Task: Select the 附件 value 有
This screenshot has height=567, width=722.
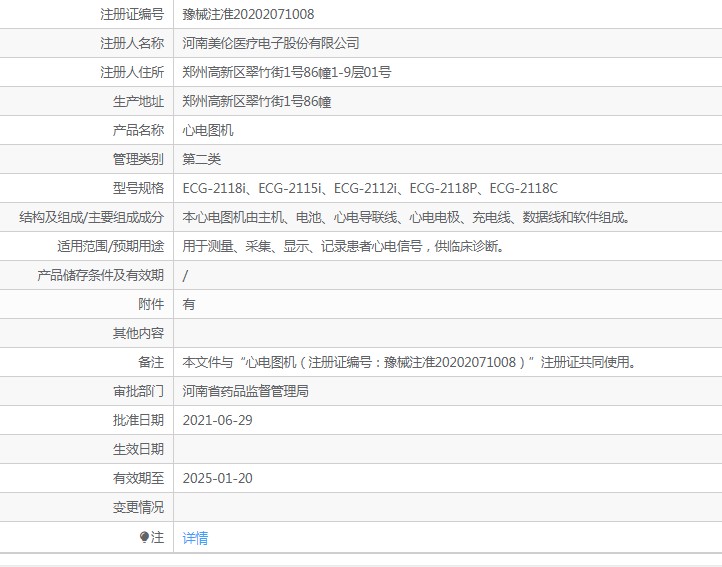Action: 189,304
